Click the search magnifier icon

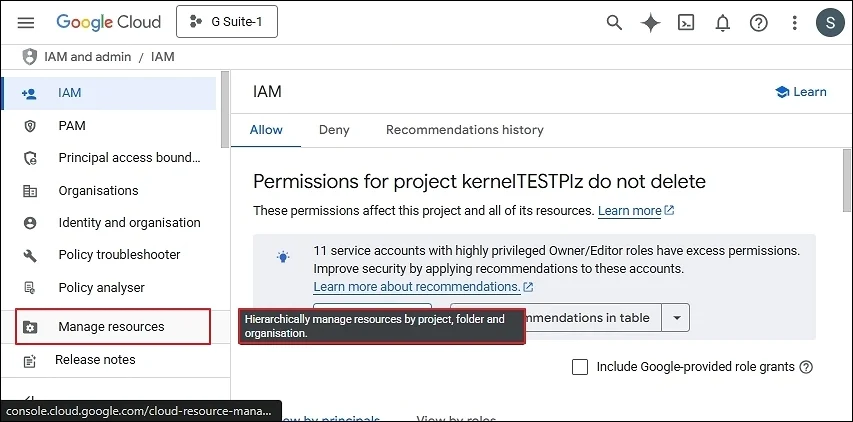pos(614,22)
